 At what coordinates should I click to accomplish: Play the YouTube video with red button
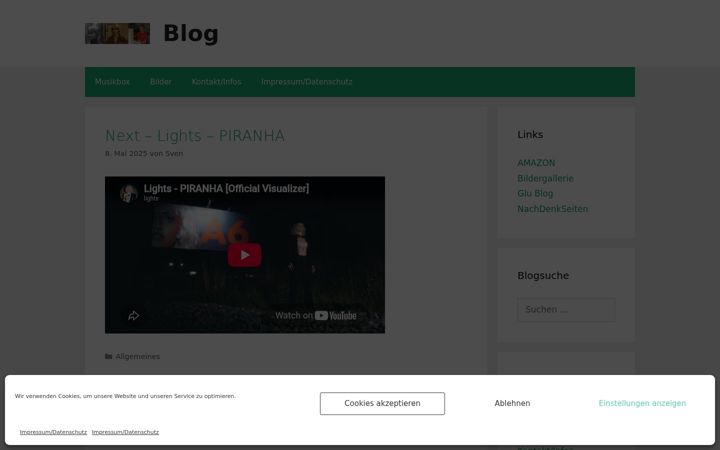[245, 255]
